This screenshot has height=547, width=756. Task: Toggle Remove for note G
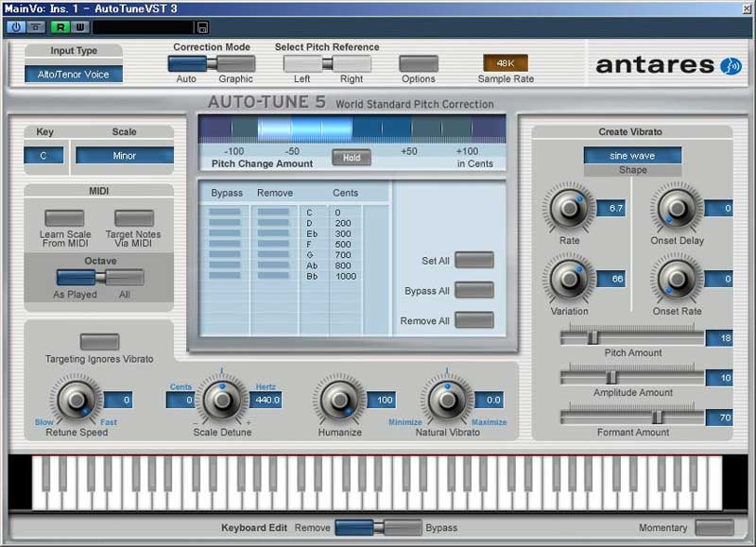tap(273, 254)
